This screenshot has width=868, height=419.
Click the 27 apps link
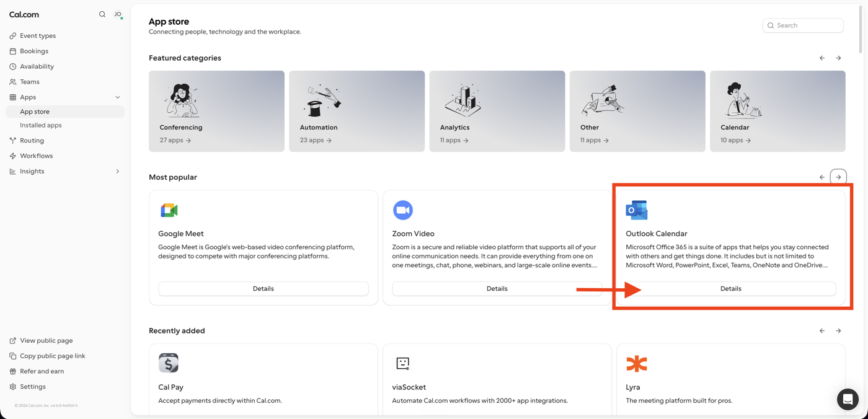(175, 141)
